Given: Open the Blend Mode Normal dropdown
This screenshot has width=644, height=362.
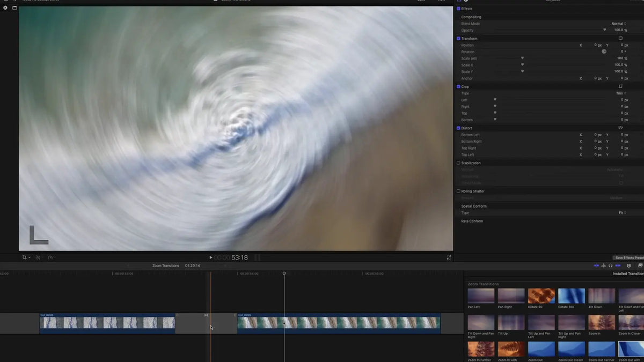Looking at the screenshot, I should (618, 24).
